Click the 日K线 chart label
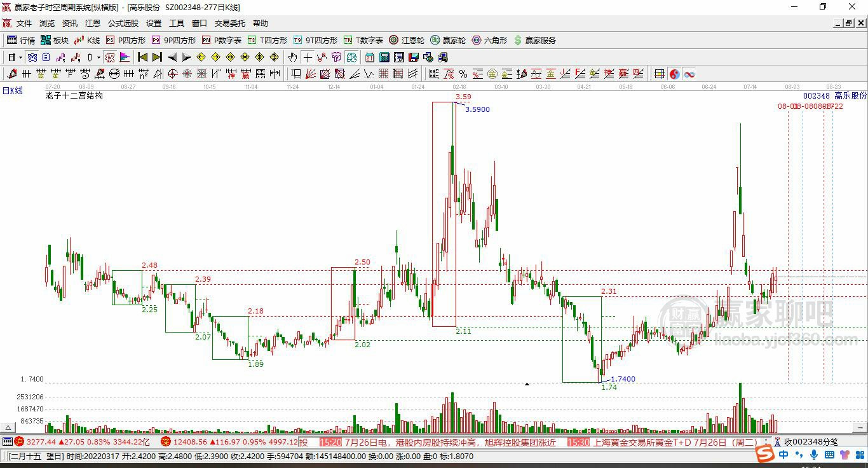Viewport: 868px width, 468px height. tap(12, 91)
